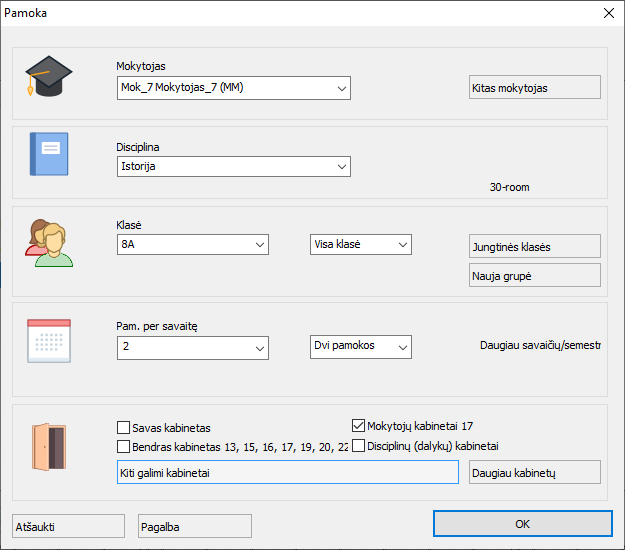Open the Pam. per savaitę dropdown
625x550 pixels.
tap(193, 348)
